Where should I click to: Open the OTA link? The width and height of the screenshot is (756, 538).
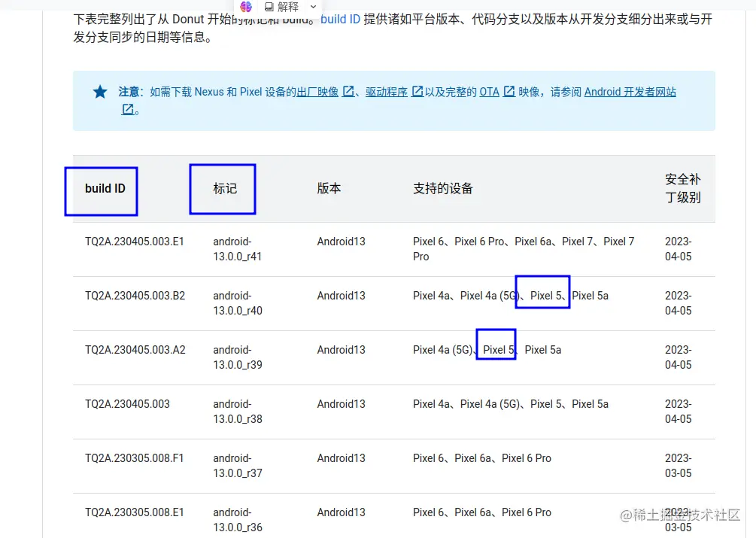pos(489,92)
